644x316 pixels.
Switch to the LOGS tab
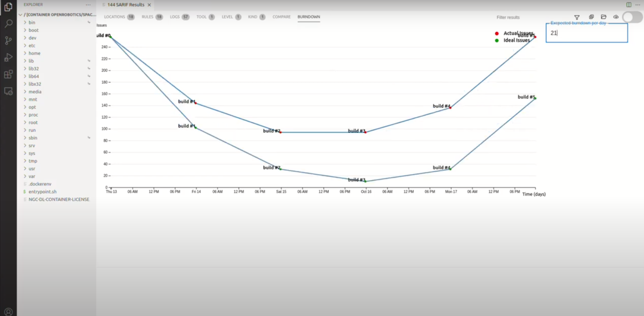[x=180, y=17]
